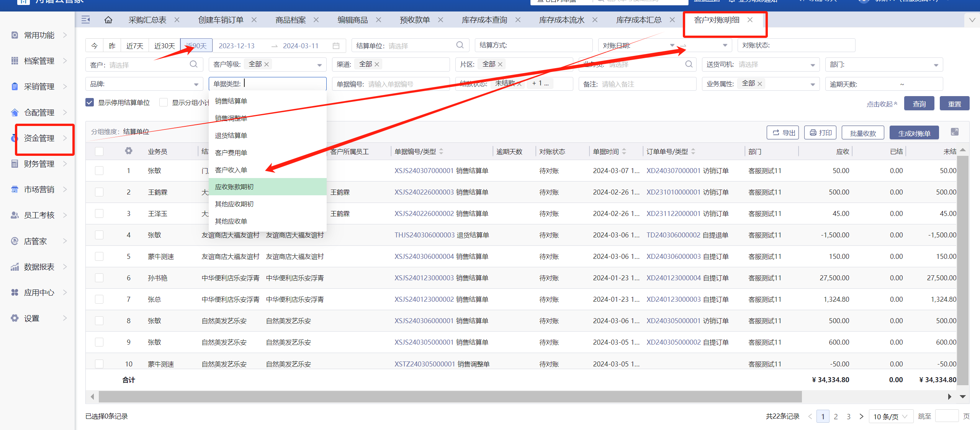Screen dimensions: 980x430
Task: Click the home icon in tab bar
Action: [x=108, y=20]
